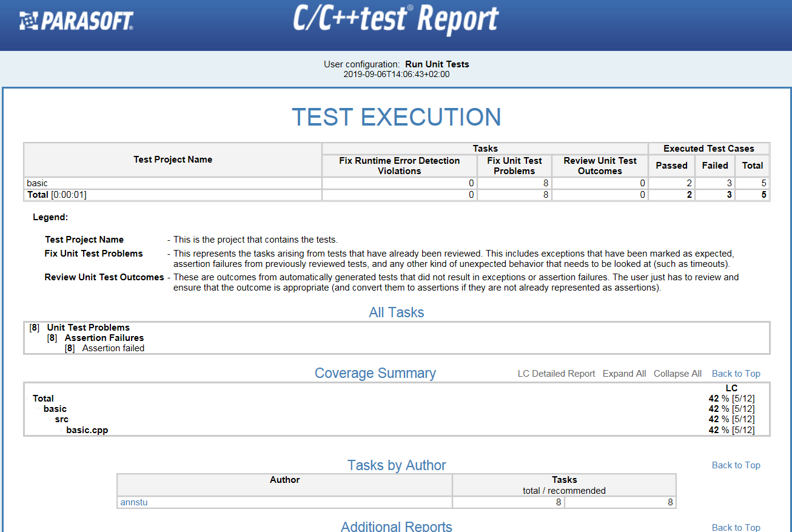
Task: Click the 2019-09-06T14:06:43+02:00 timestamp
Action: [397, 74]
